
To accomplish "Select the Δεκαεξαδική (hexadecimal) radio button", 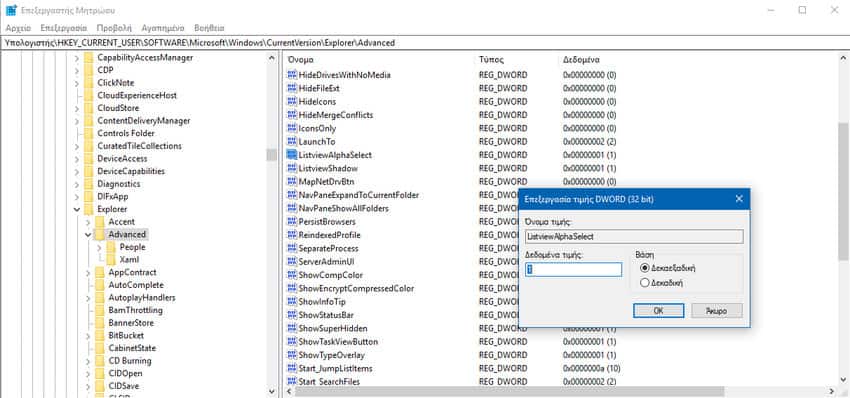I will click(645, 268).
